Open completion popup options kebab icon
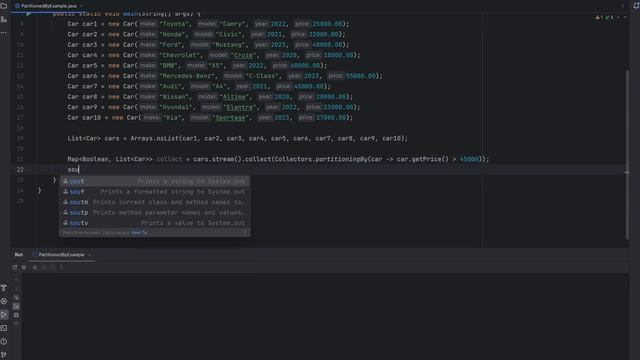 pos(245,233)
